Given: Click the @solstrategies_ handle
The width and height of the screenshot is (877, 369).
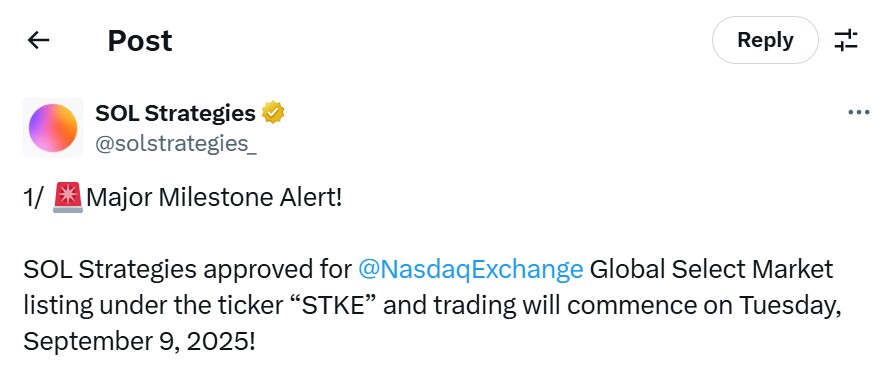Looking at the screenshot, I should [x=176, y=144].
